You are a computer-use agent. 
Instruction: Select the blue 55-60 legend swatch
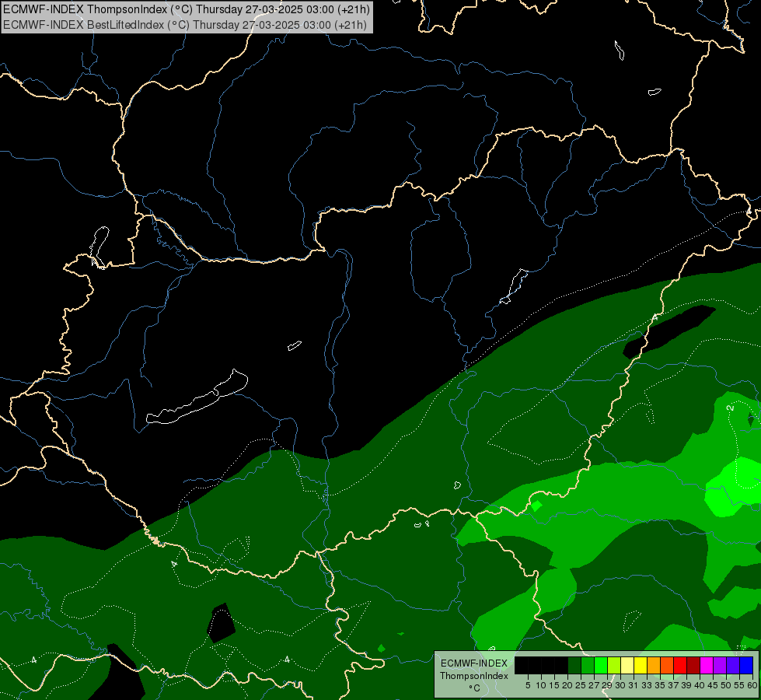746,665
